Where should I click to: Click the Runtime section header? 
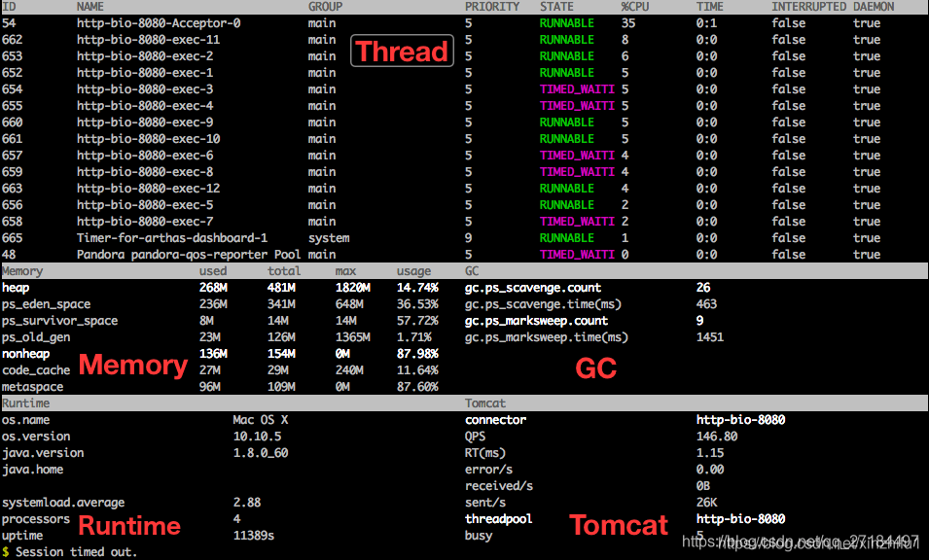tap(26, 403)
